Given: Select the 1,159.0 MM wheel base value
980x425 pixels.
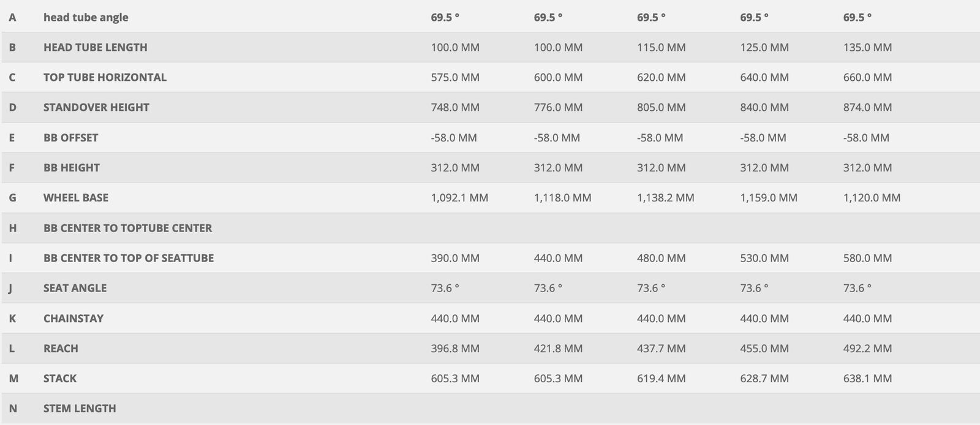Looking at the screenshot, I should pos(769,198).
